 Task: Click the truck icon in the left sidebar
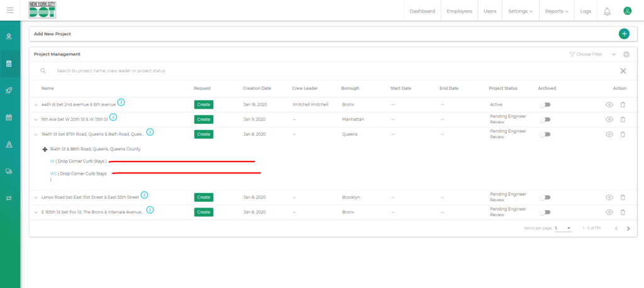pyautogui.click(x=9, y=171)
